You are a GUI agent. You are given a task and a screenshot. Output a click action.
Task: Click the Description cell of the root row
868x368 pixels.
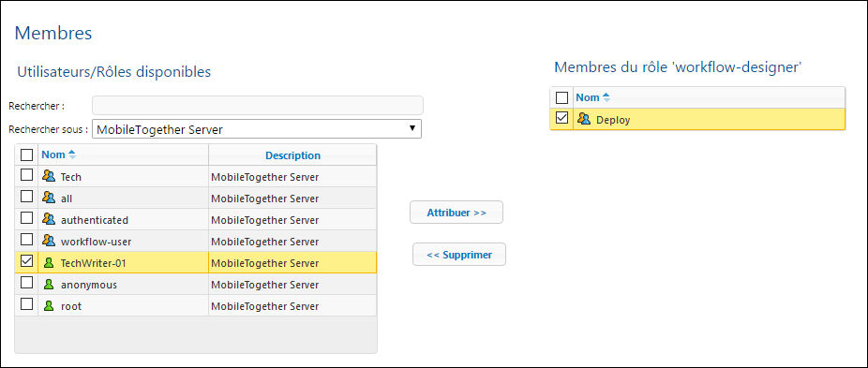292,305
